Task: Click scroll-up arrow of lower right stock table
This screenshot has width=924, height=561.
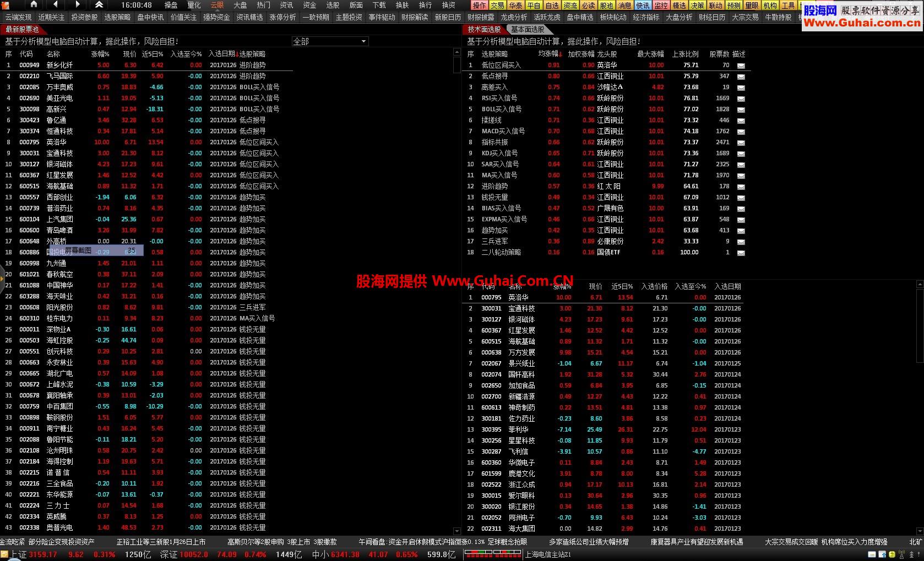Action: (x=920, y=285)
